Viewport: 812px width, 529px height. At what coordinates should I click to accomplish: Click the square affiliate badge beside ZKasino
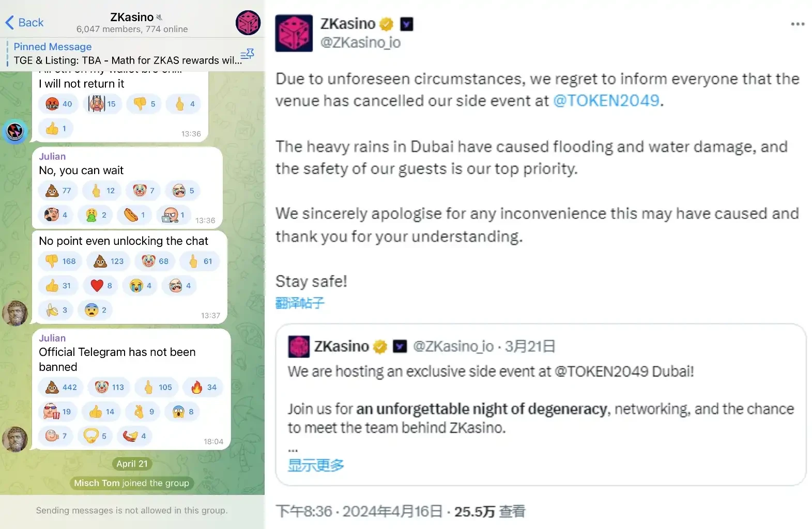click(x=407, y=24)
